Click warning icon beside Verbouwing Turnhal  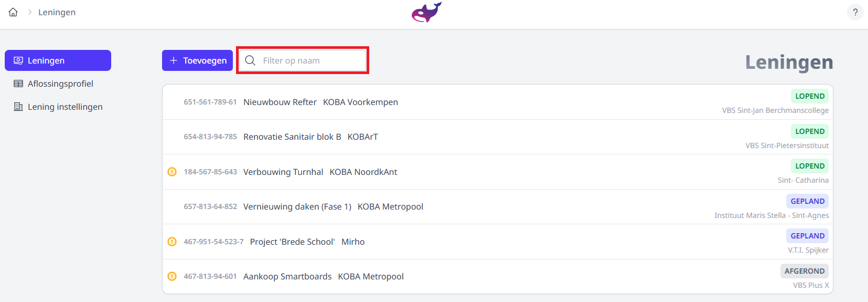[x=172, y=172]
